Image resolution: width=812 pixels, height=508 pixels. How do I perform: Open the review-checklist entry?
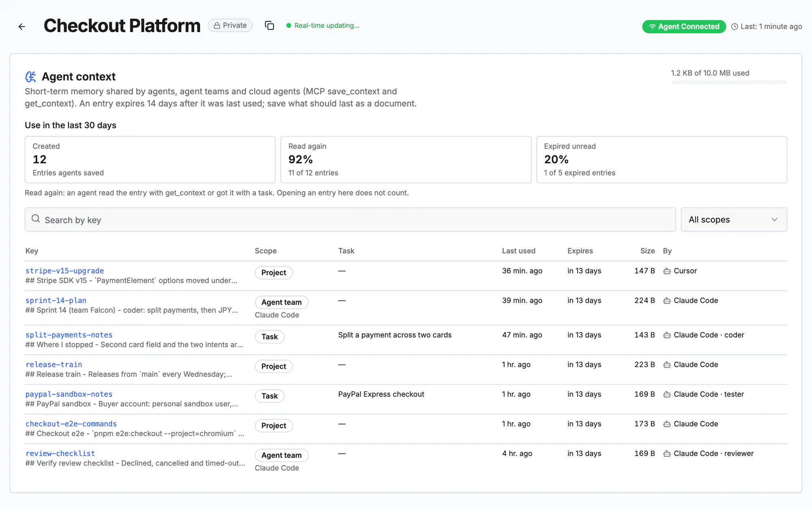(60, 454)
